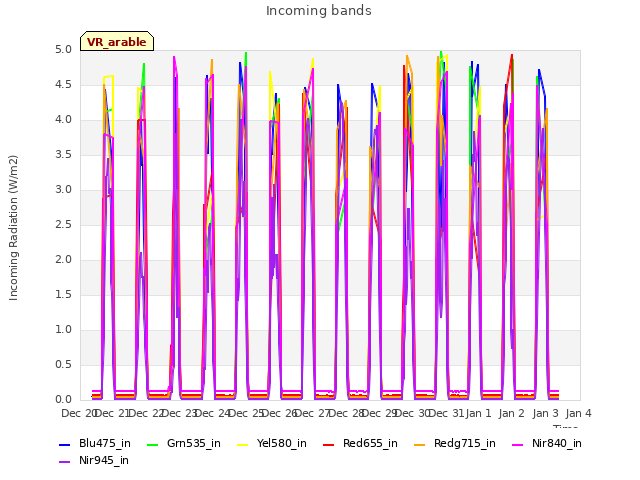
Task: Click the Nir945_in purple legend swatch
Action: pyautogui.click(x=64, y=462)
